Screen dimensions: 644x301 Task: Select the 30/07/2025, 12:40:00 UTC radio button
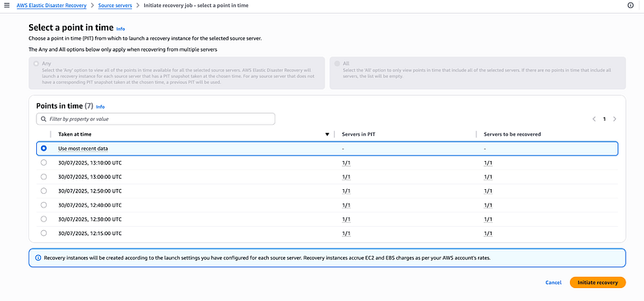(44, 205)
